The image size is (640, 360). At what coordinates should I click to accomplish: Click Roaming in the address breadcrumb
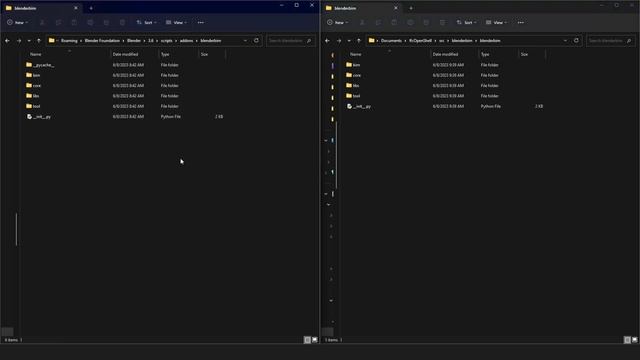[x=69, y=40]
